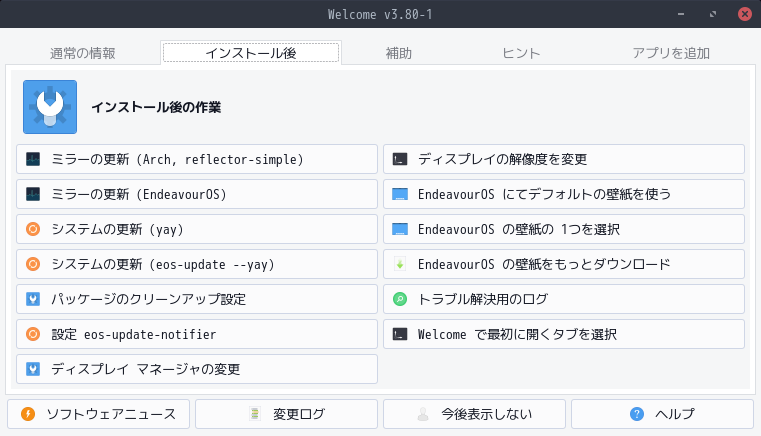761x436 pixels.
Task: Click the green search icon on トラブル解決用のログ
Action: 400,299
